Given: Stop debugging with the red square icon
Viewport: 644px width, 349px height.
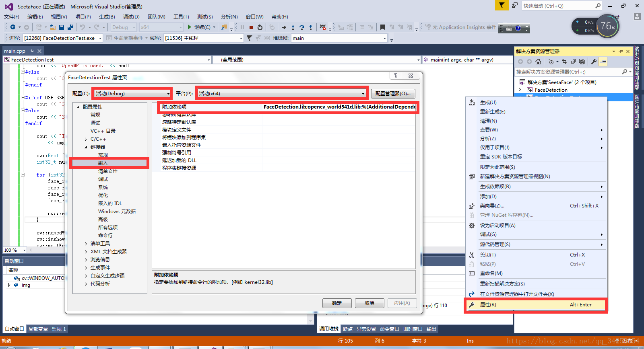Looking at the screenshot, I should click(x=251, y=27).
